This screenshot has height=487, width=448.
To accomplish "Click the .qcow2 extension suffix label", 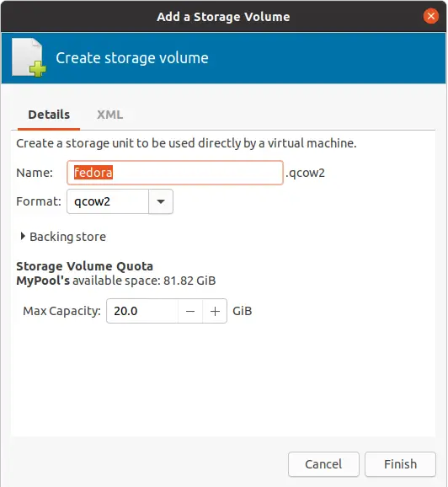I will click(x=305, y=173).
